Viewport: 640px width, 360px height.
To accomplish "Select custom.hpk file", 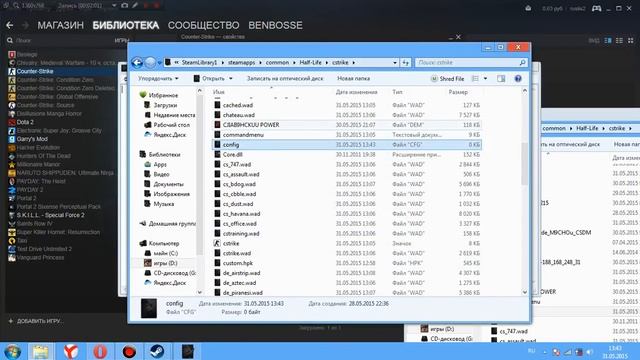I will coord(347,263).
